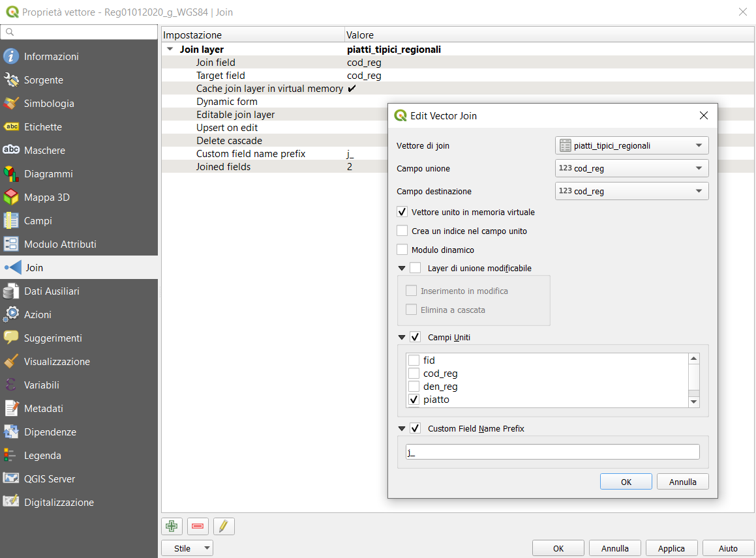Uncheck the piatto field checkbox

[414, 400]
